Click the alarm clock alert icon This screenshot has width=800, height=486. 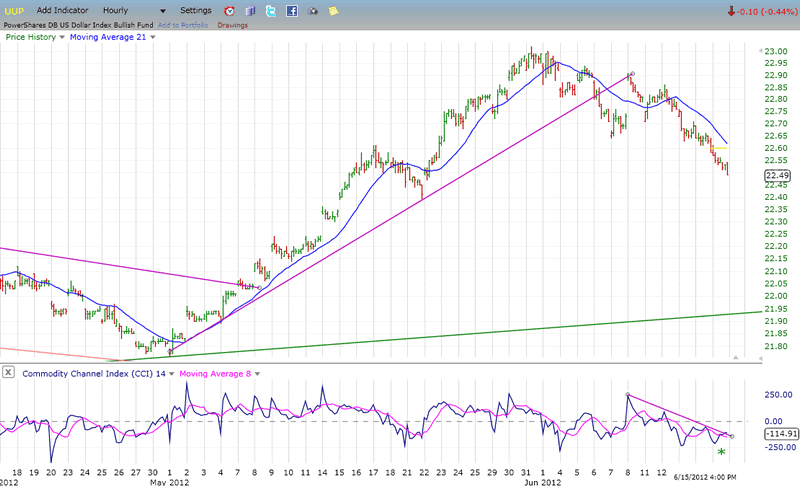(x=228, y=10)
